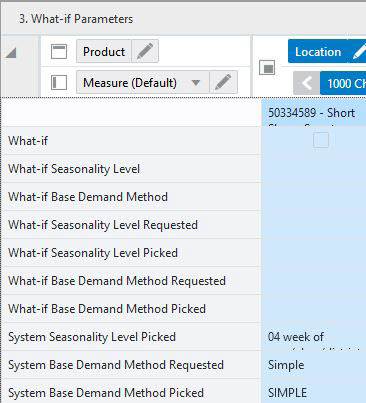Select the What-if Seasonality Level row label
366x403 pixels.
tap(74, 169)
